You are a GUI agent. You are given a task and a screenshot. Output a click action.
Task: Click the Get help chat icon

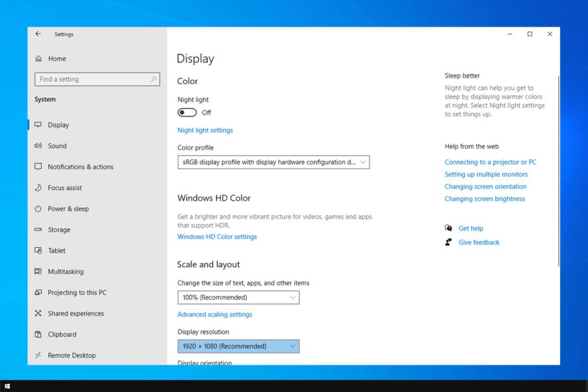pos(448,228)
